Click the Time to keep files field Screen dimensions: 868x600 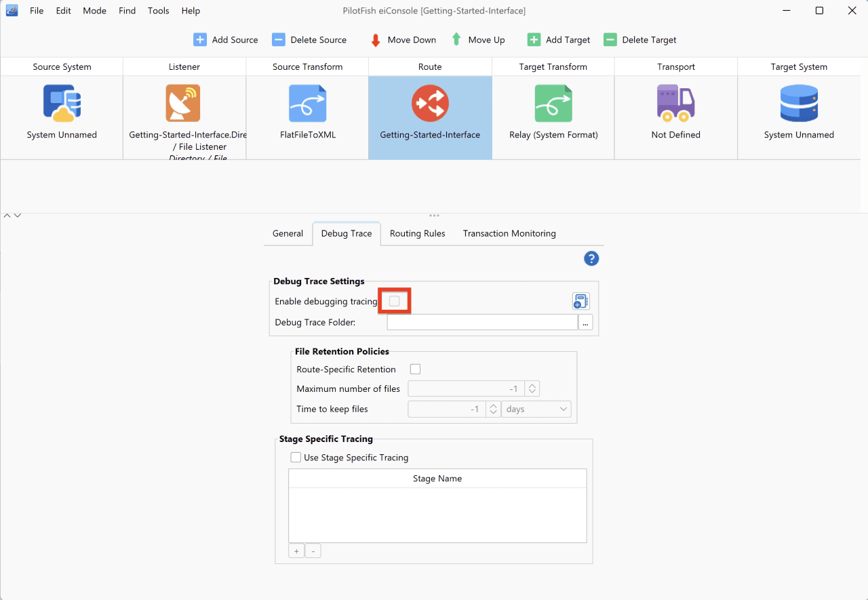click(x=447, y=409)
